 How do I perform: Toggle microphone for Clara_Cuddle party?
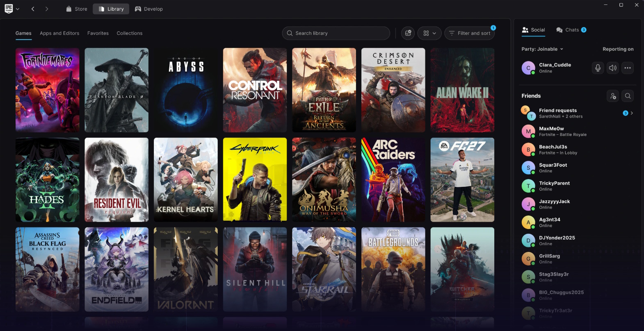(598, 68)
